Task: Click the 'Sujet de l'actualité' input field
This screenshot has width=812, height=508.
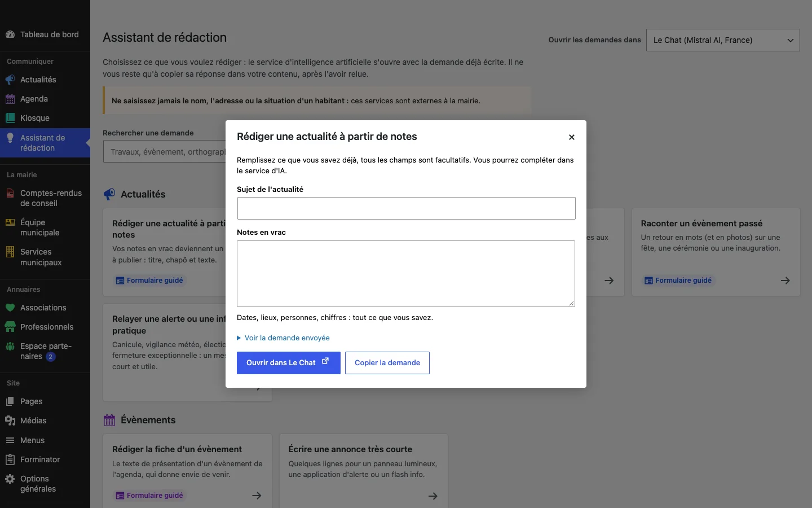Action: click(x=407, y=208)
